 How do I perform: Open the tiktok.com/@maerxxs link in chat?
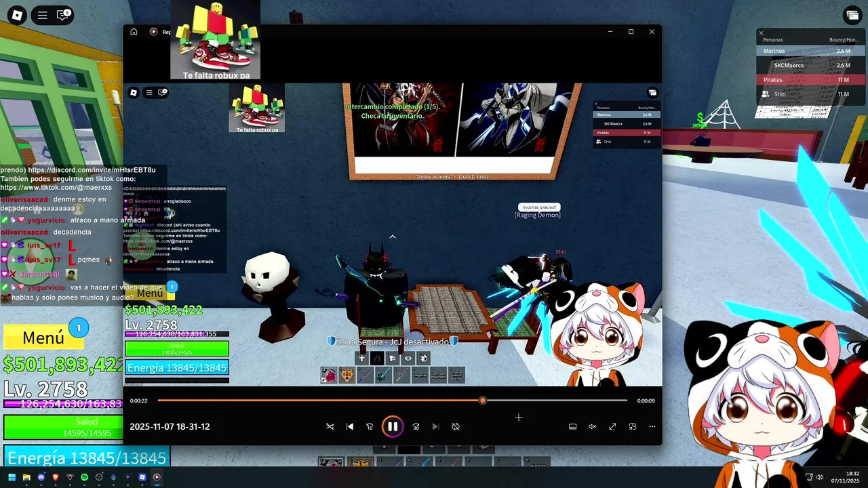click(56, 188)
